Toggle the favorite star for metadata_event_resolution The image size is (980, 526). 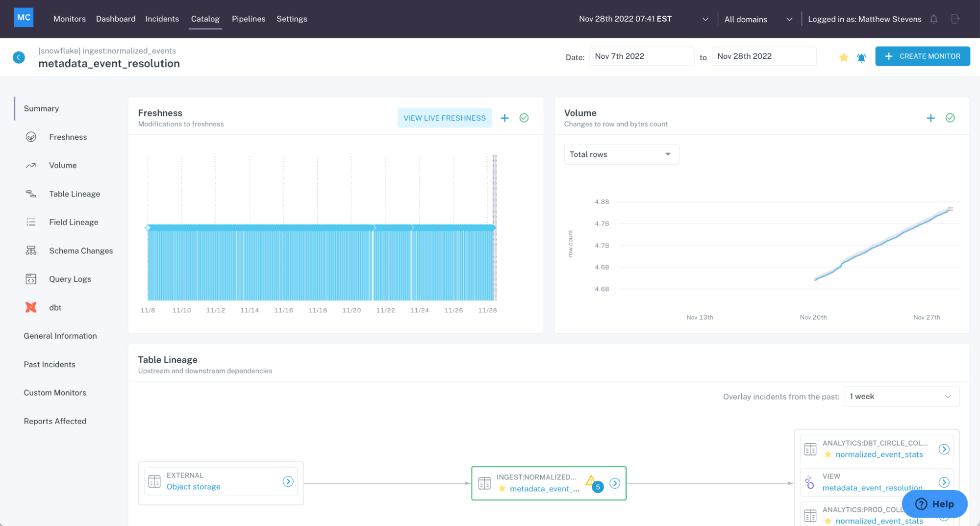tap(844, 57)
